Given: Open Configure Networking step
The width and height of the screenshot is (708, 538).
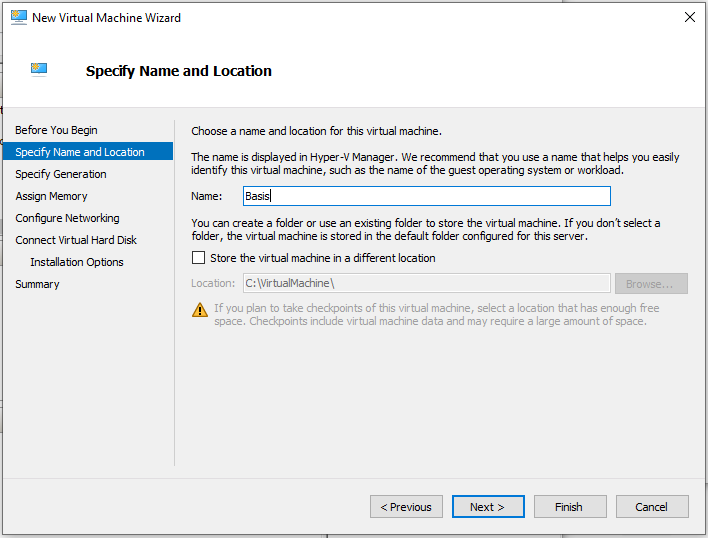Looking at the screenshot, I should [x=67, y=218].
